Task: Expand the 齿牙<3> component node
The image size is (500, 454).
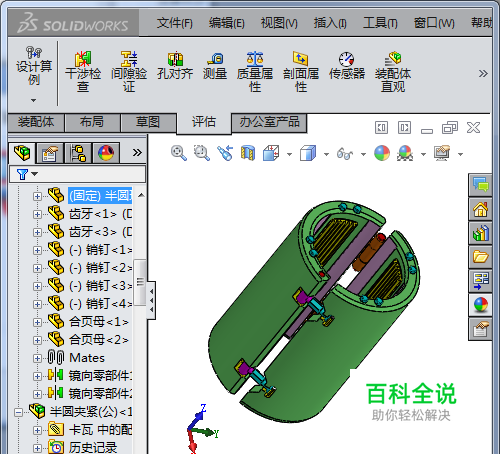Action: pyautogui.click(x=37, y=232)
